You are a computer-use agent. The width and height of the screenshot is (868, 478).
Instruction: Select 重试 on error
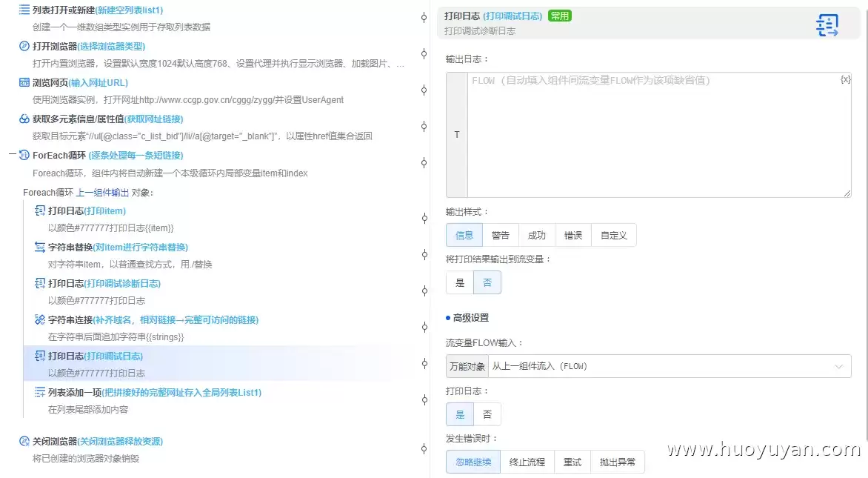(x=572, y=462)
